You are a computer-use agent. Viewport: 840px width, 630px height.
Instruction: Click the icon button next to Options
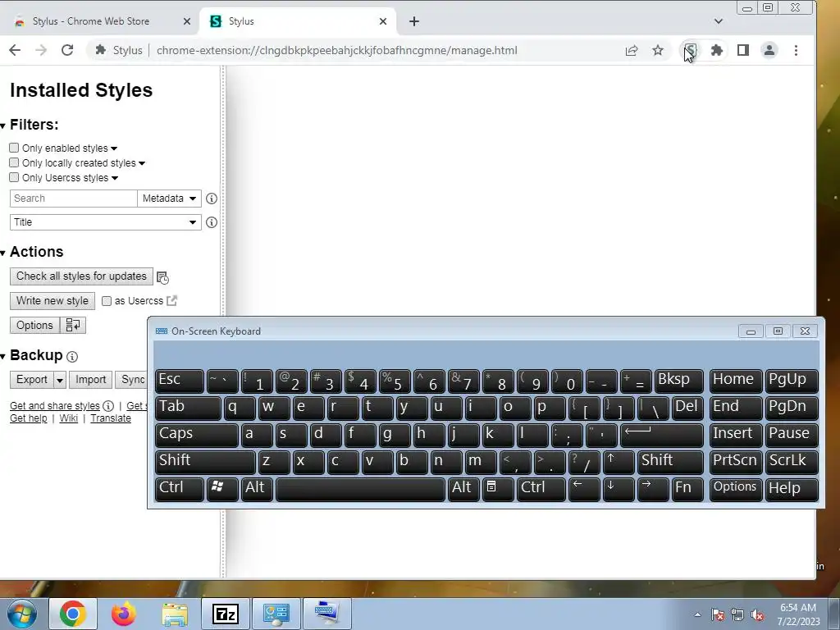pyautogui.click(x=73, y=325)
